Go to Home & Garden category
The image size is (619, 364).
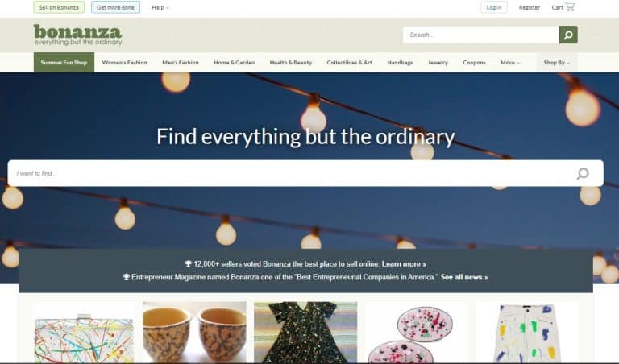234,62
